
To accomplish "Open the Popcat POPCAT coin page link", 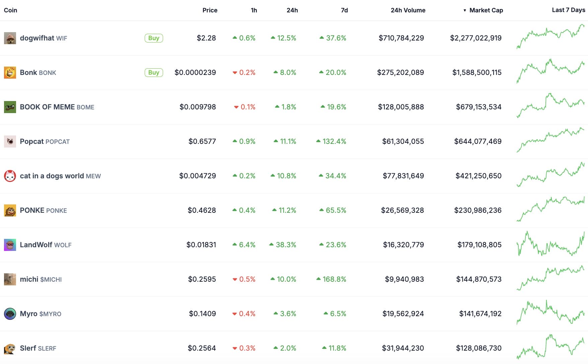I will click(45, 142).
